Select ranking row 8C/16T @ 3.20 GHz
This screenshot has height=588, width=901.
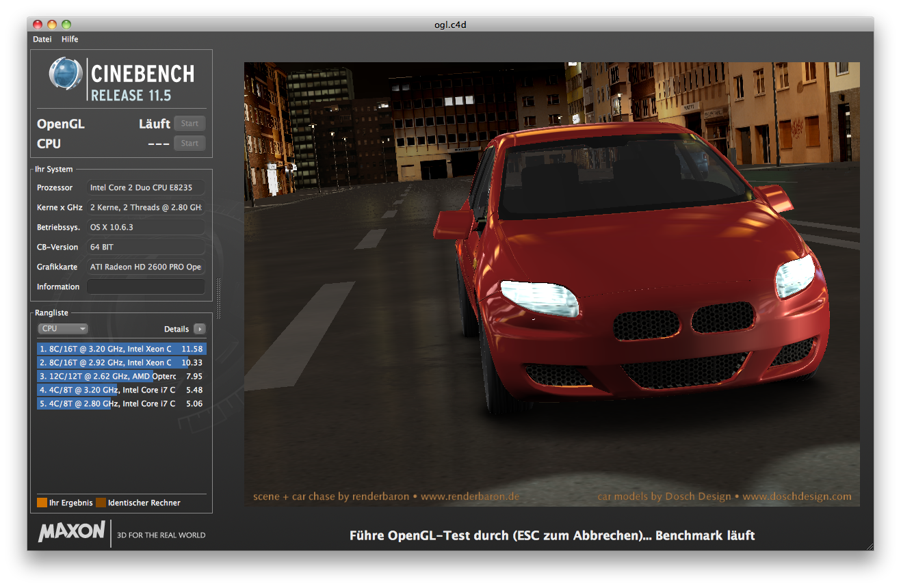[x=122, y=349]
